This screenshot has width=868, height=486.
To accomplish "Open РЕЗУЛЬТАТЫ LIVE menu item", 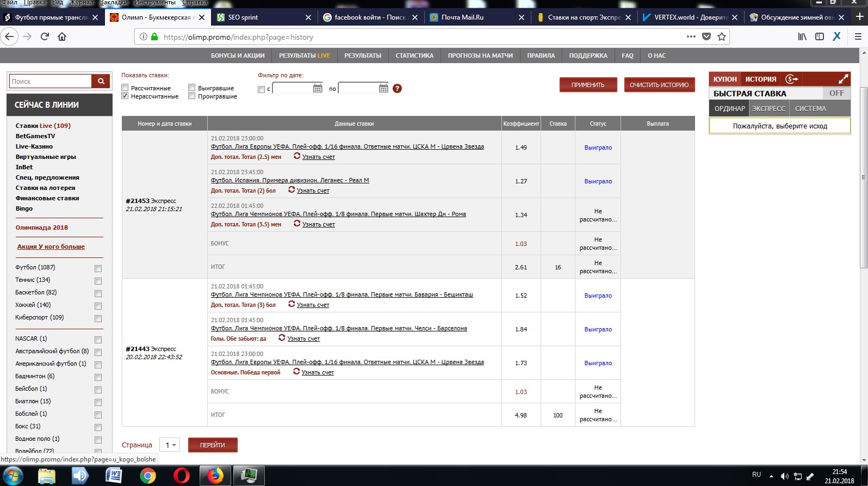I will click(x=305, y=56).
